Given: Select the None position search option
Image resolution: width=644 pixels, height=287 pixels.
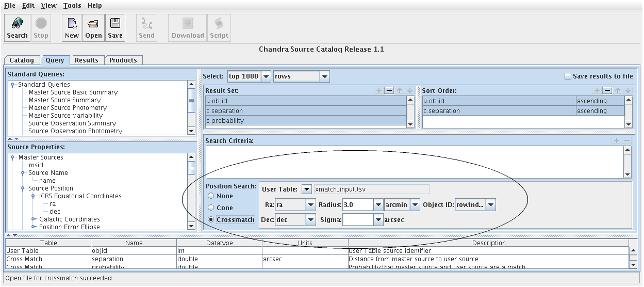Looking at the screenshot, I should (211, 196).
